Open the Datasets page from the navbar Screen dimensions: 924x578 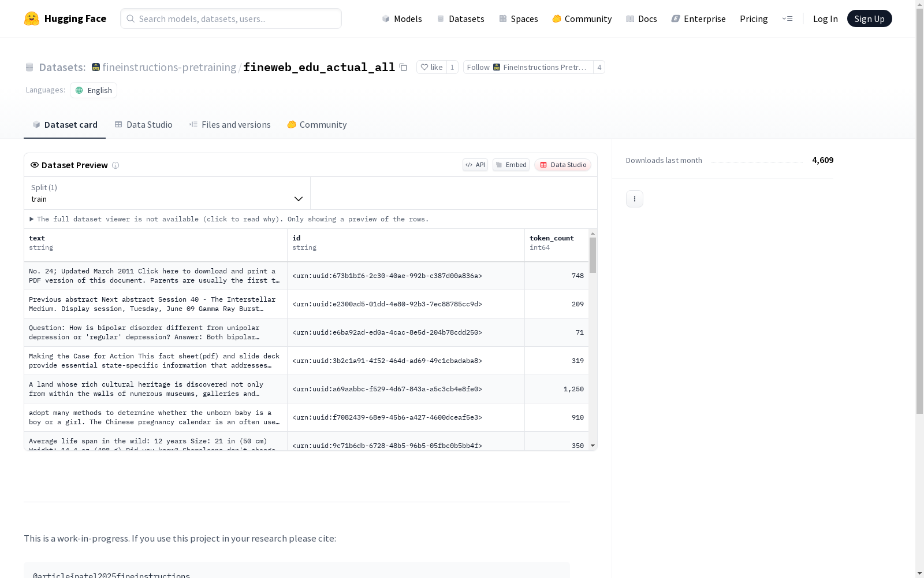[460, 18]
